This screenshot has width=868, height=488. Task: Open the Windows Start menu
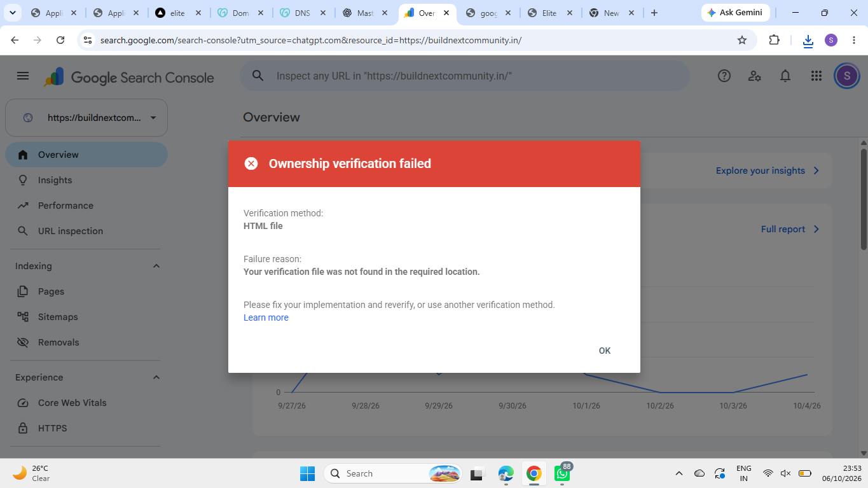click(x=307, y=473)
